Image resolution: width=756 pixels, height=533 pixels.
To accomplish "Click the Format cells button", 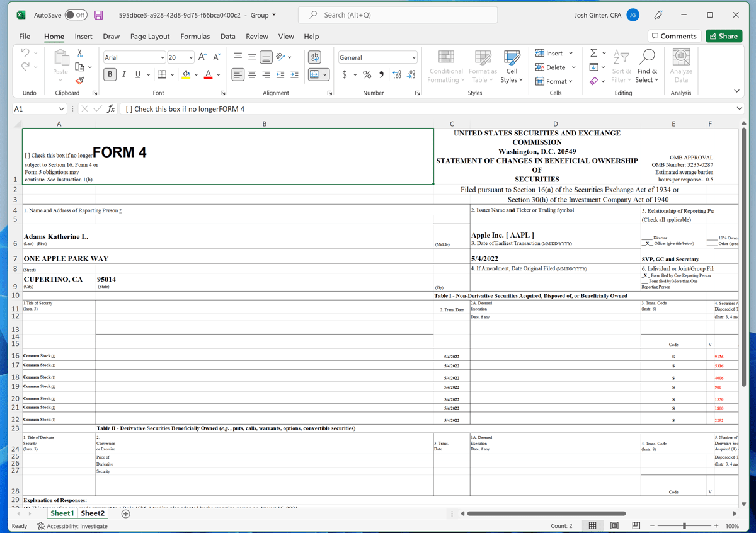I will (554, 81).
